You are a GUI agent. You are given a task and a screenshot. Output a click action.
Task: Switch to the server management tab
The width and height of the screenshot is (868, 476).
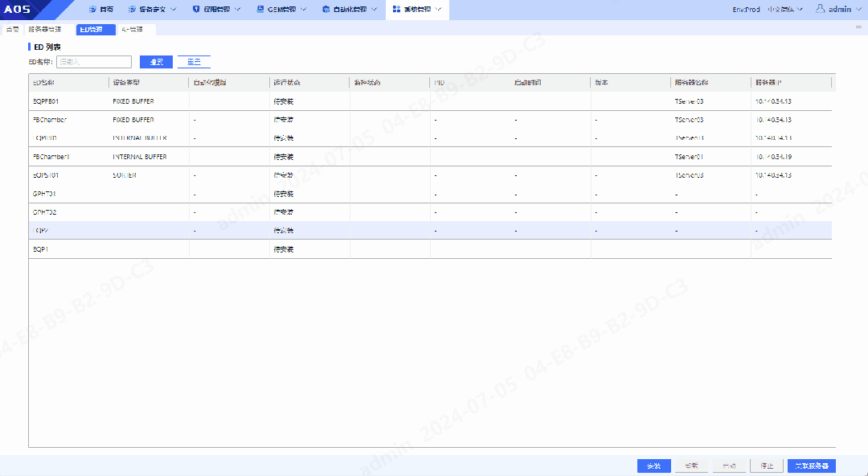point(44,29)
